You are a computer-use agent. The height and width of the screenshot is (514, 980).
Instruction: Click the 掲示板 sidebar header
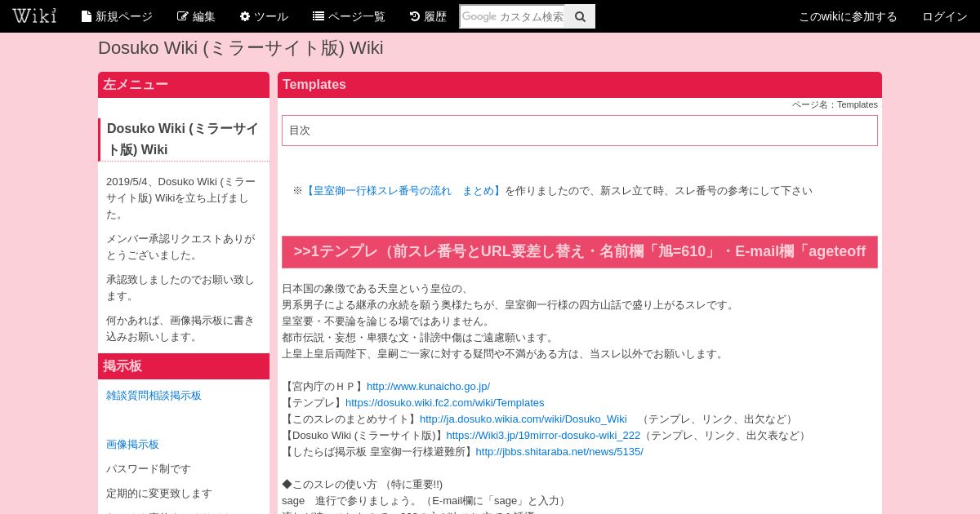pos(184,366)
